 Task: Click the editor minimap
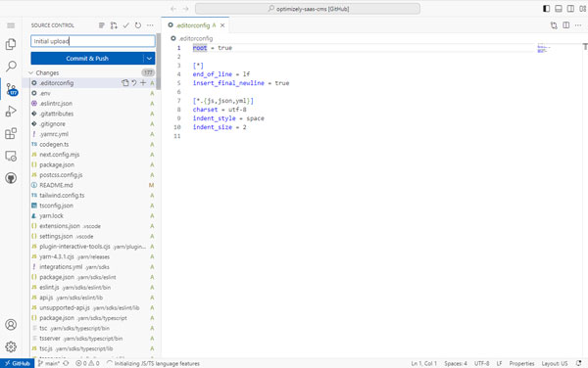[544, 49]
